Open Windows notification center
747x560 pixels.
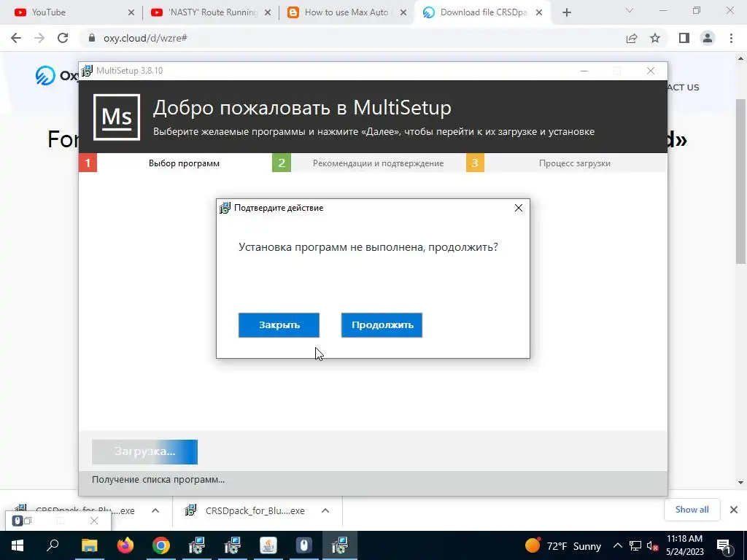coord(724,545)
